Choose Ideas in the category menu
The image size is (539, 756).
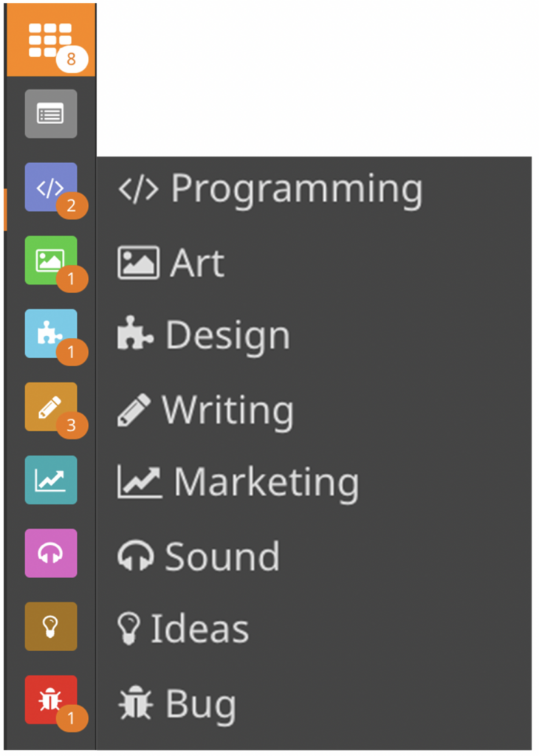(x=183, y=629)
